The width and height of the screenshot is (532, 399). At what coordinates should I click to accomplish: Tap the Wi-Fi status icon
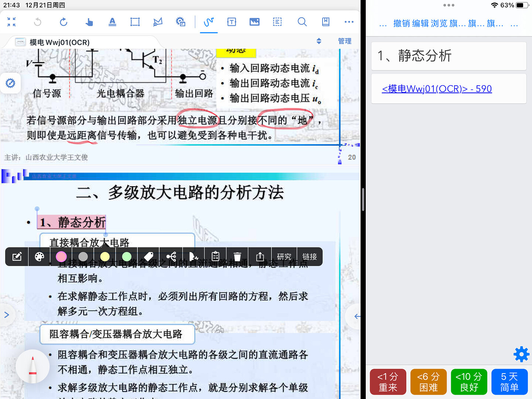494,5
